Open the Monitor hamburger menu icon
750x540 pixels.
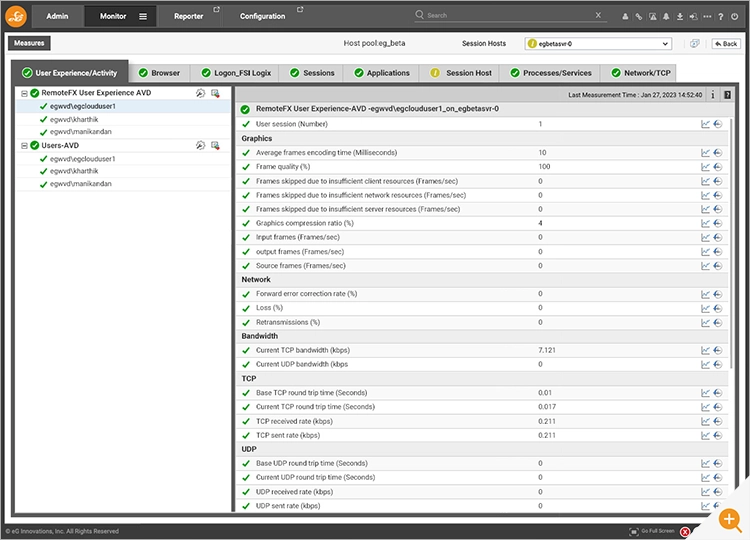click(143, 16)
